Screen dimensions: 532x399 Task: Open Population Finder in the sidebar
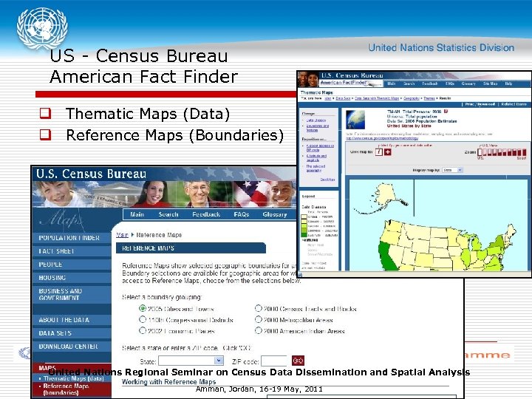pos(72,238)
